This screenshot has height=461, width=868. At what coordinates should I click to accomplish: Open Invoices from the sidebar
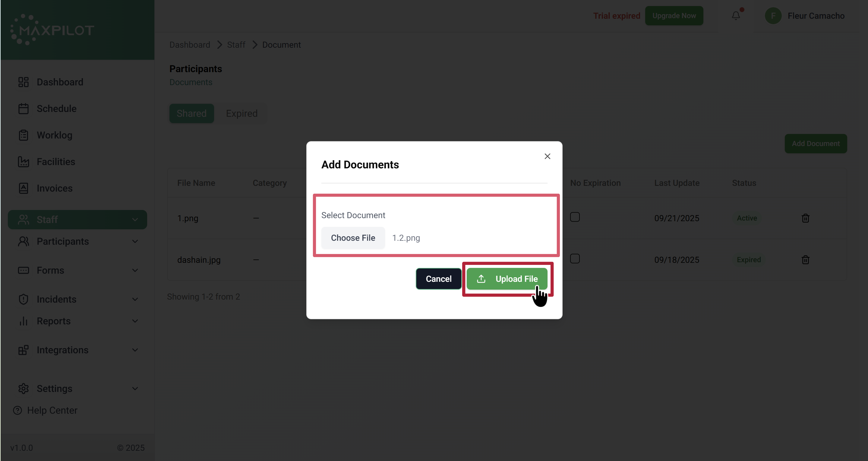(x=54, y=188)
